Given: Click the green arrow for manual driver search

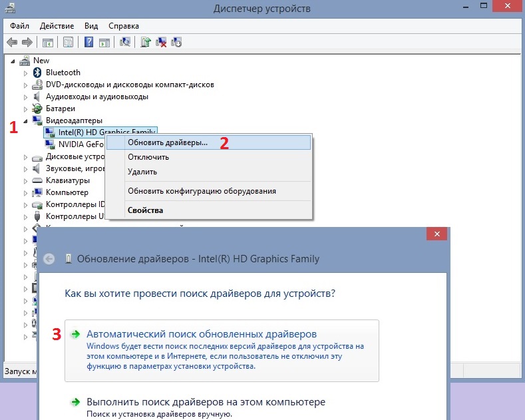Looking at the screenshot, I should coord(76,401).
